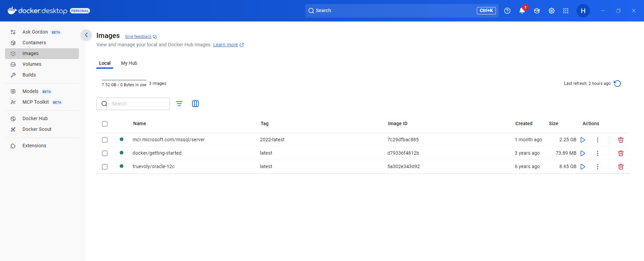644x261 pixels.
Task: Click image ID d79336f4812b
Action: tap(403, 153)
